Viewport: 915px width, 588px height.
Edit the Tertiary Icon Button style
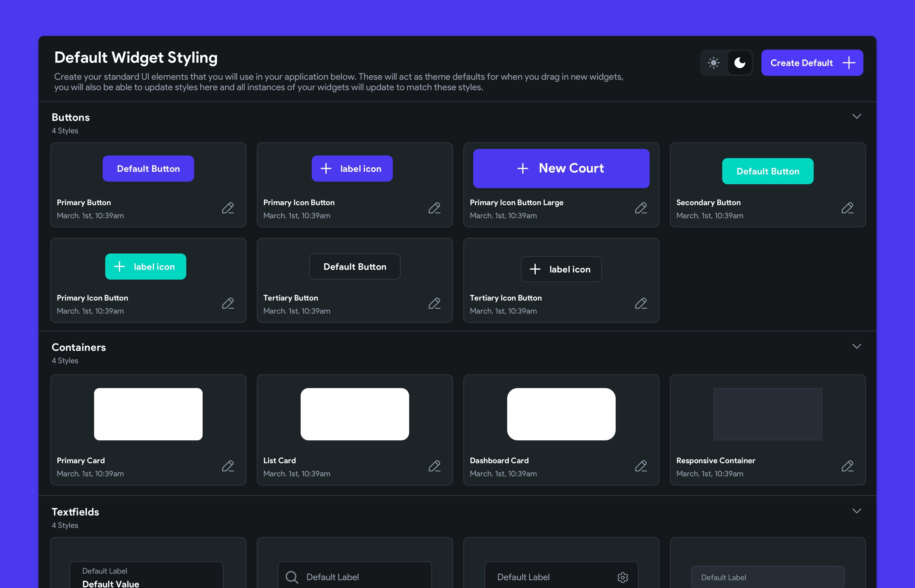click(x=641, y=304)
